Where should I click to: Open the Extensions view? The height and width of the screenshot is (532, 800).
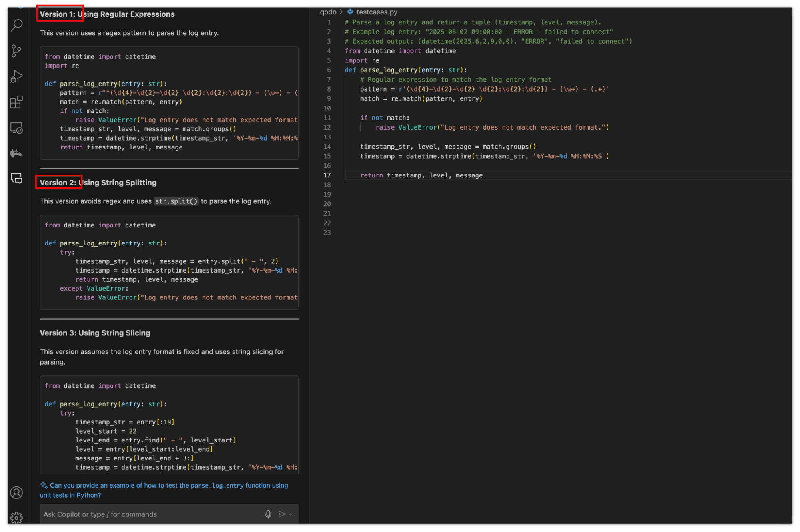(x=16, y=102)
